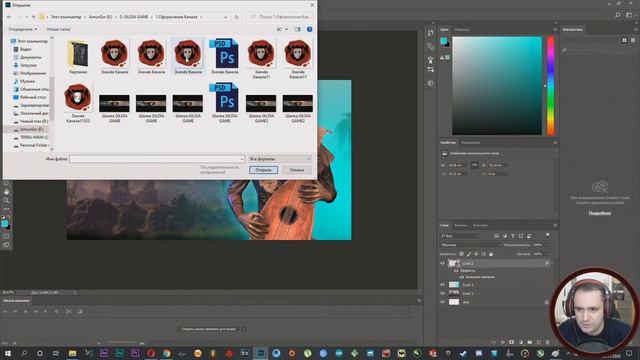Filter layers by type layer icon
The width and height of the screenshot is (640, 360).
[513, 236]
